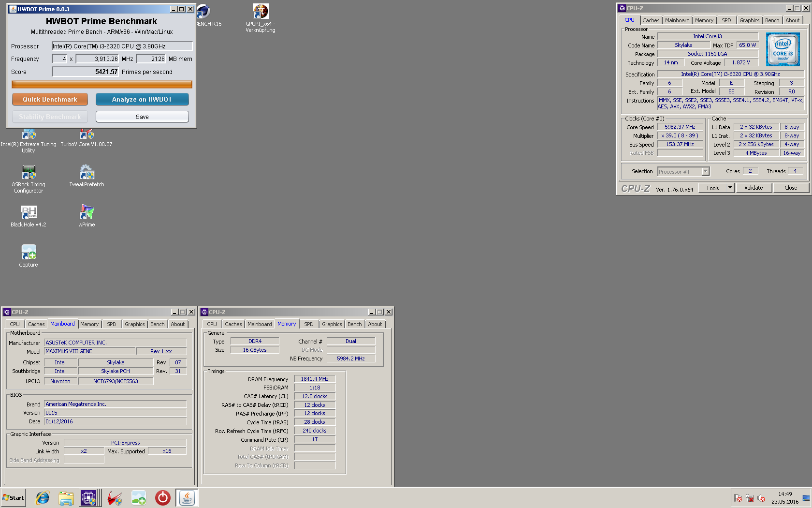Open Cinebench R15 desktop icon
812x508 pixels.
(x=209, y=15)
